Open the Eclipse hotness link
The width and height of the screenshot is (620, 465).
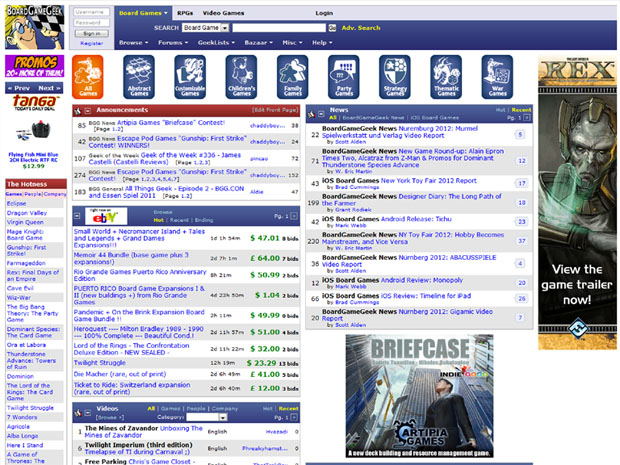click(16, 203)
